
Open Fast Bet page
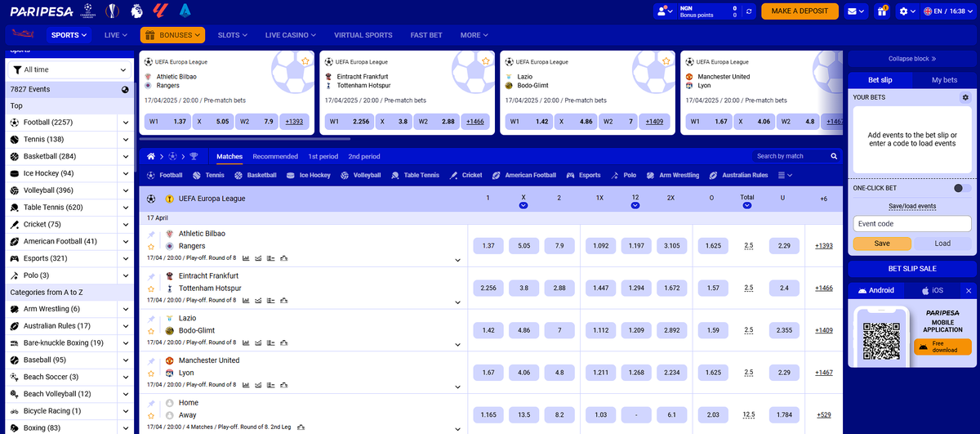point(426,35)
